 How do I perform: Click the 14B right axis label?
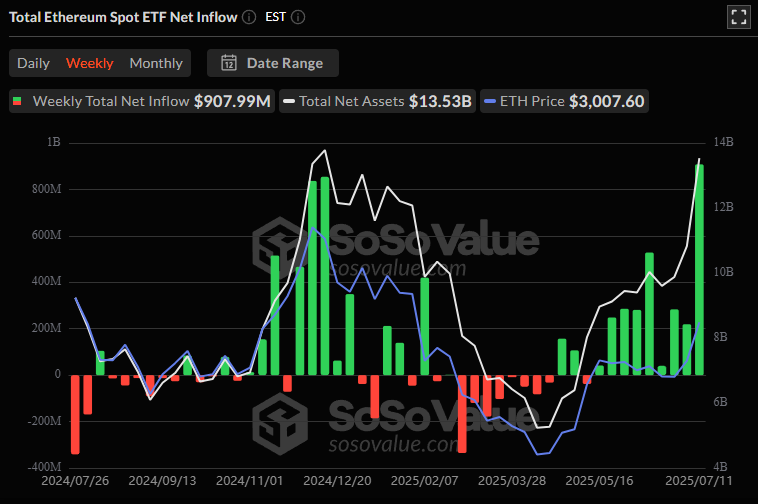[724, 142]
